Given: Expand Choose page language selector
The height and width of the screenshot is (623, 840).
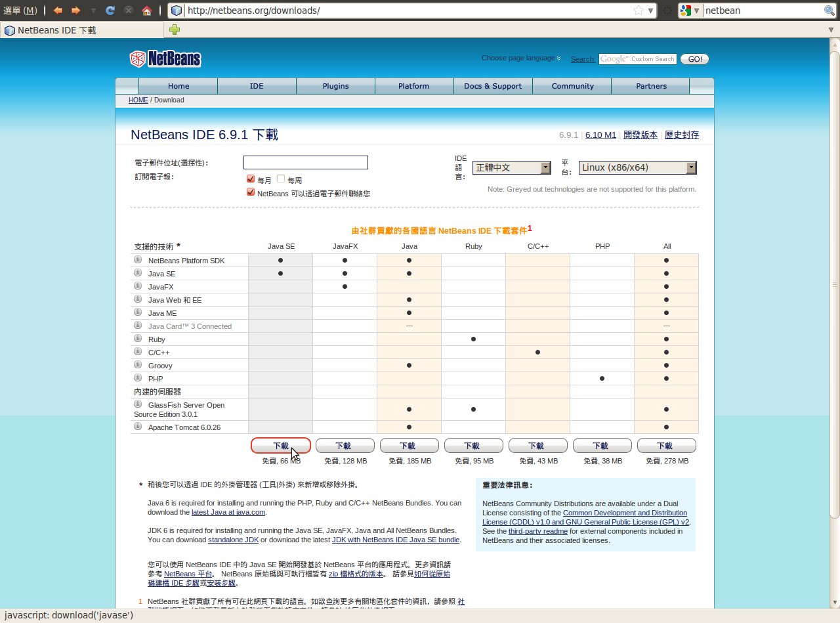Looking at the screenshot, I should point(521,58).
